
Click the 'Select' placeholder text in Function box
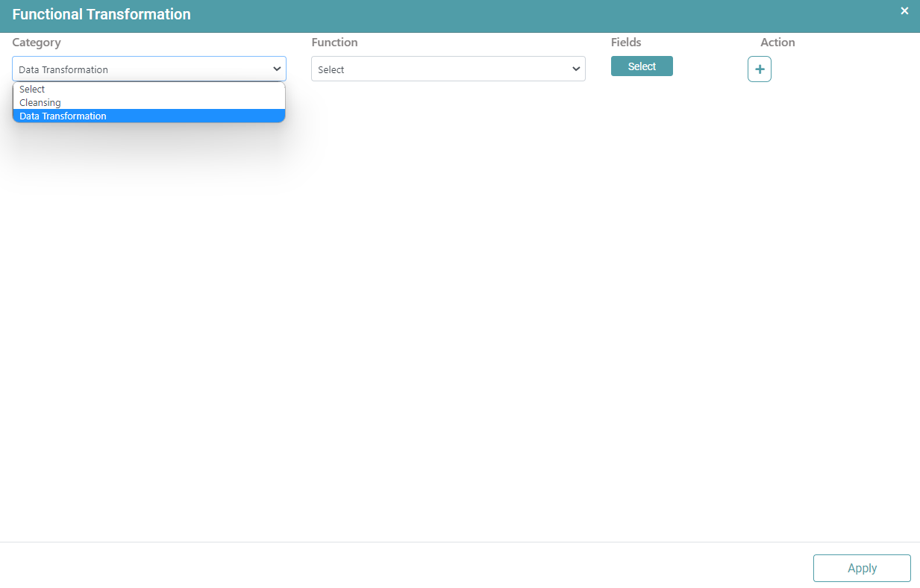331,70
